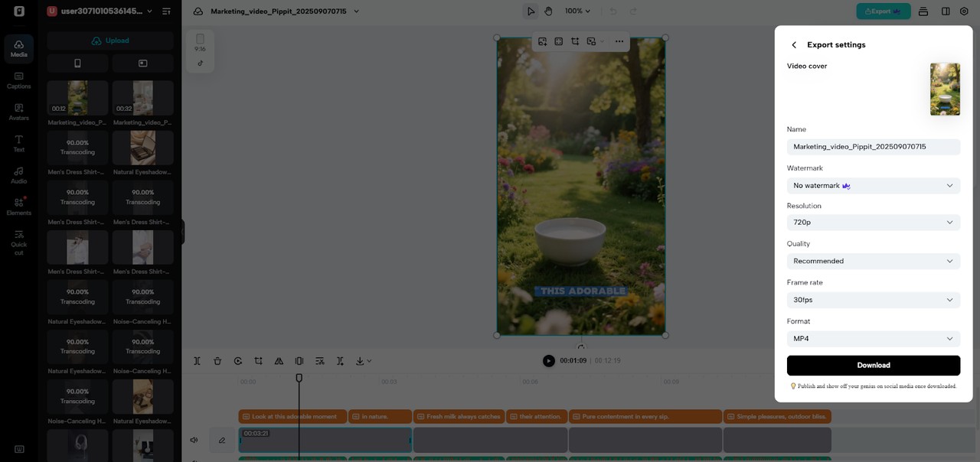Switch to phone portrait media filter
Screen dimensions: 980x462
(77, 63)
